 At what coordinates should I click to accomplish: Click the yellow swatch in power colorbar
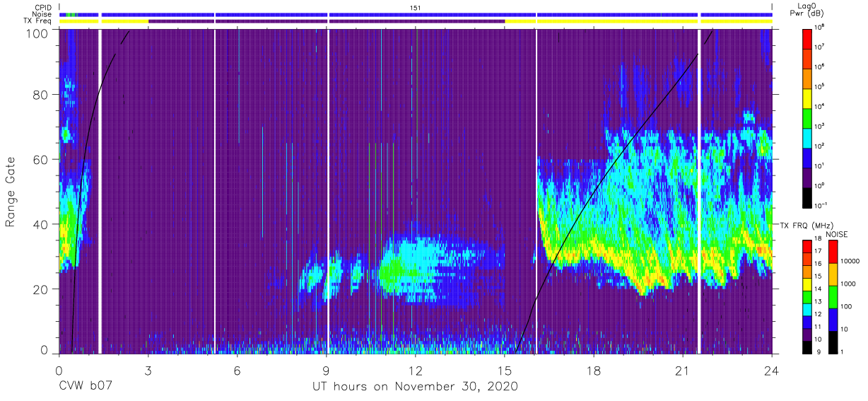808,98
